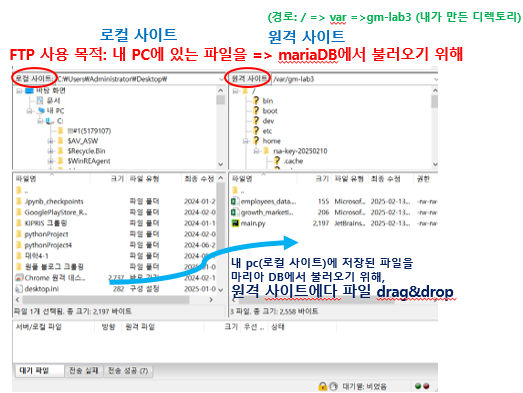Select the pythonProject4 folder row
523x393 pixels.
coord(115,245)
